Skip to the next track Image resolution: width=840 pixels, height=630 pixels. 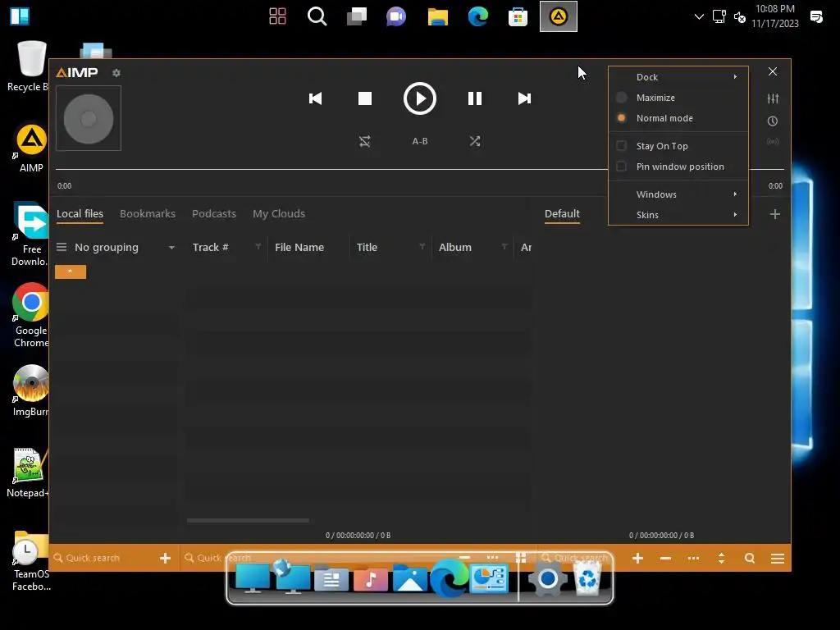pos(524,98)
